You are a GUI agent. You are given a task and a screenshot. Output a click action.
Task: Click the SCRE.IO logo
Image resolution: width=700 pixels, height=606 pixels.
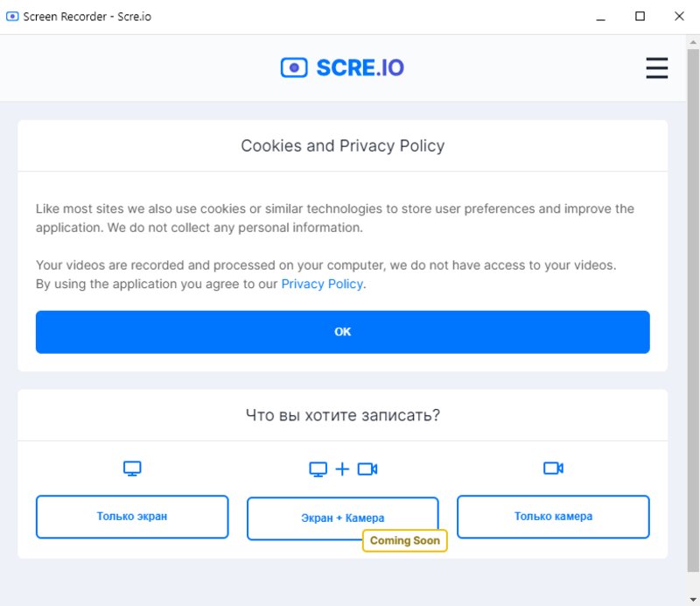point(341,67)
